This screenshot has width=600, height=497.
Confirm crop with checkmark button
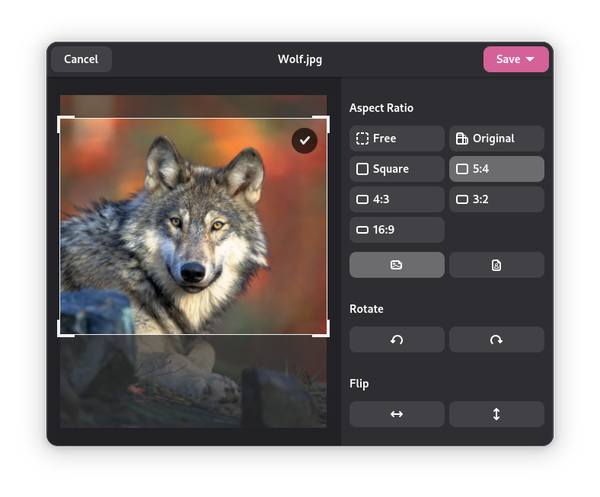coord(305,141)
